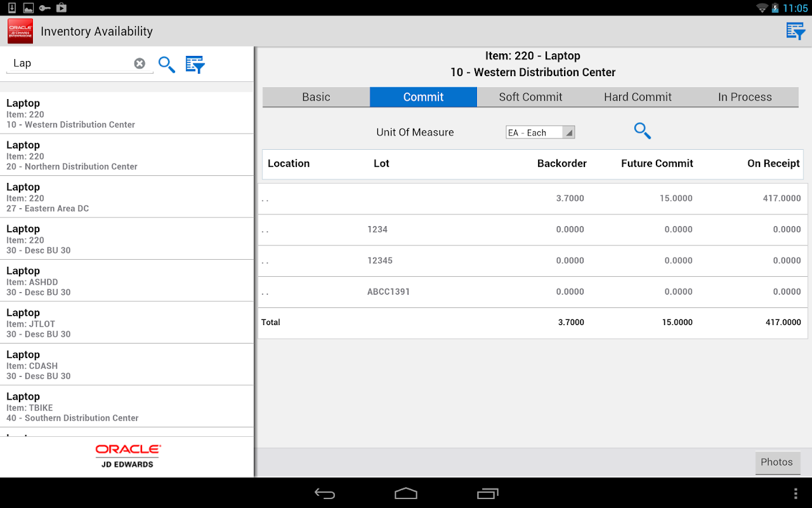Tap the 11:05 clock
The height and width of the screenshot is (508, 812).
click(x=796, y=8)
